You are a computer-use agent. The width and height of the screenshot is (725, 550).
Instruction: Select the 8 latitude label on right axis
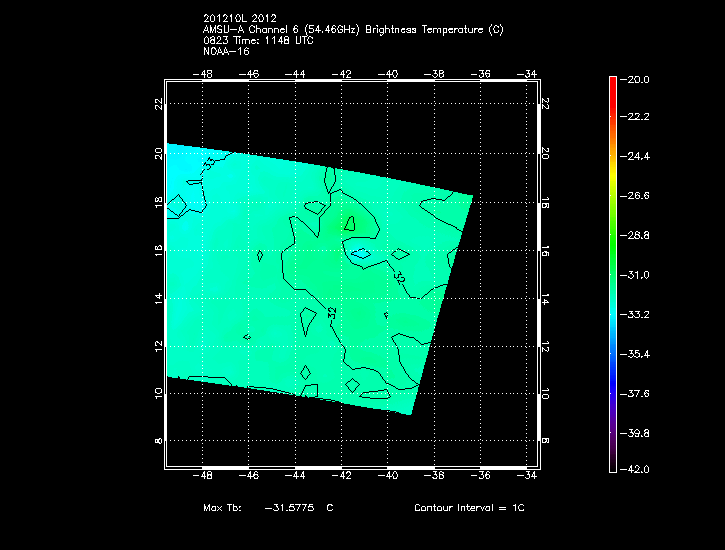tap(545, 440)
